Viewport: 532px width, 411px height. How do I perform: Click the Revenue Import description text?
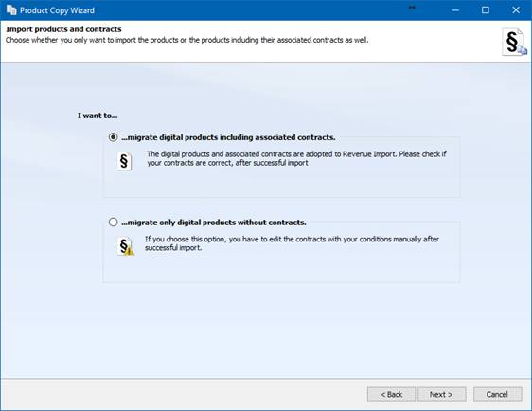click(296, 158)
